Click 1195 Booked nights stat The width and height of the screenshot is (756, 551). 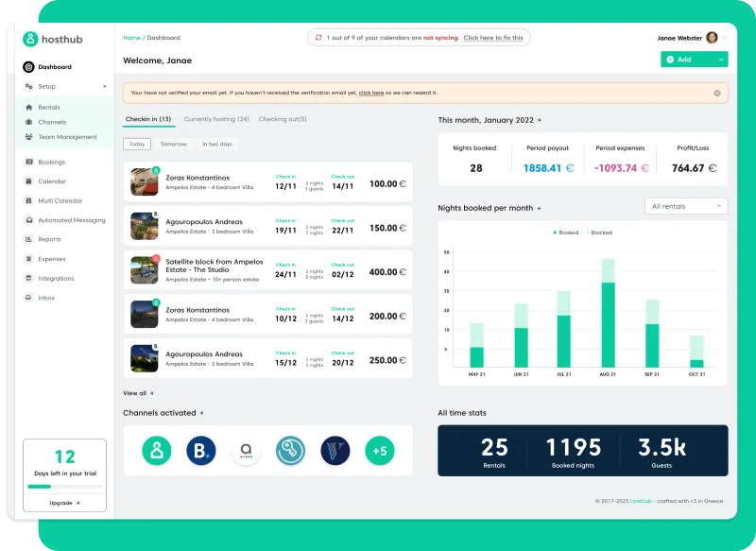pos(574,452)
